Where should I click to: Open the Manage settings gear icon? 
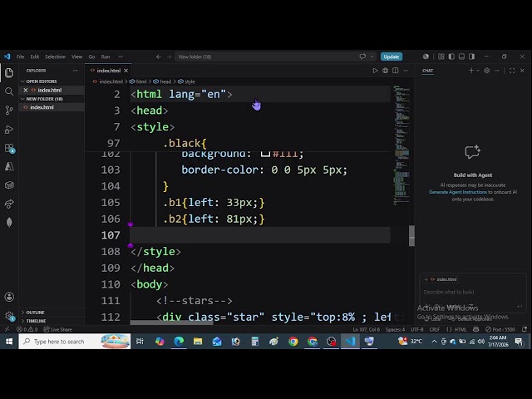click(9, 316)
